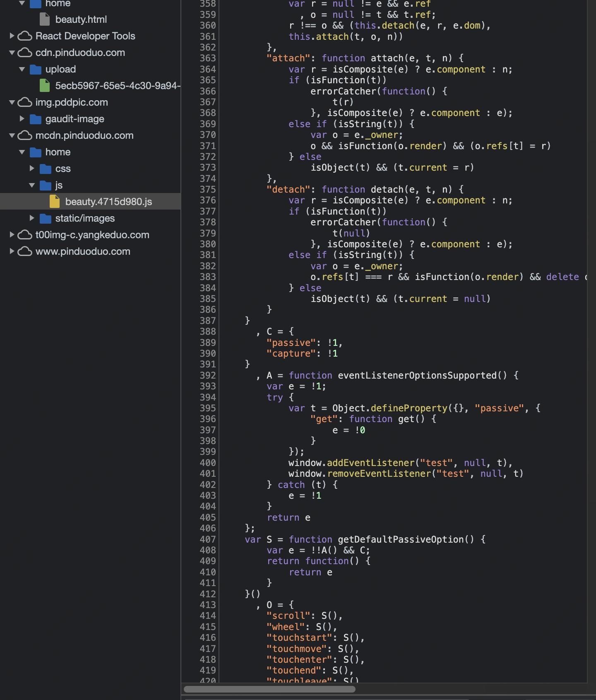Click the yellow beauty.4715d980.js file icon

[55, 202]
